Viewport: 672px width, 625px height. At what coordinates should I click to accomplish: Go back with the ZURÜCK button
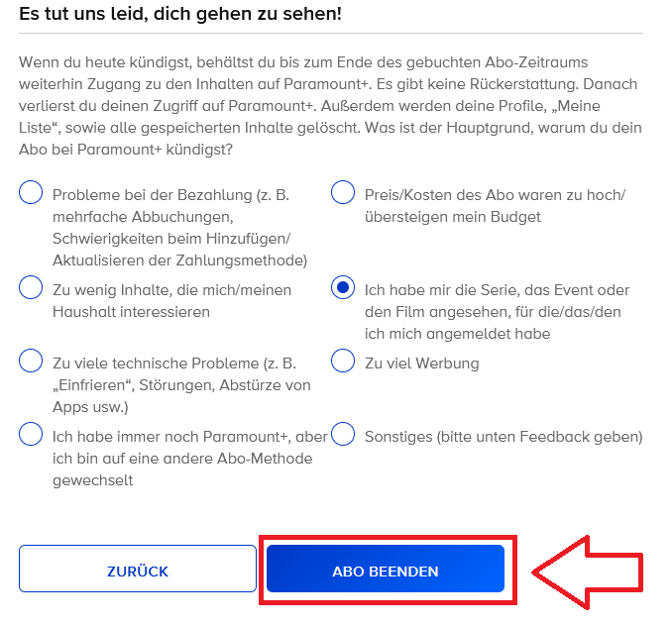point(138,572)
